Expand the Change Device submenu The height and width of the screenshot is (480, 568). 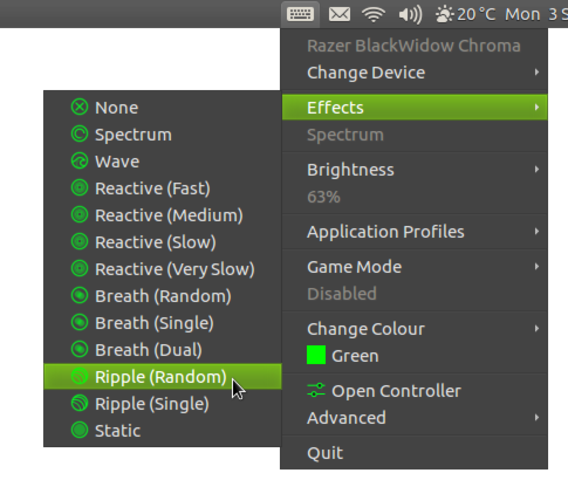click(x=414, y=72)
